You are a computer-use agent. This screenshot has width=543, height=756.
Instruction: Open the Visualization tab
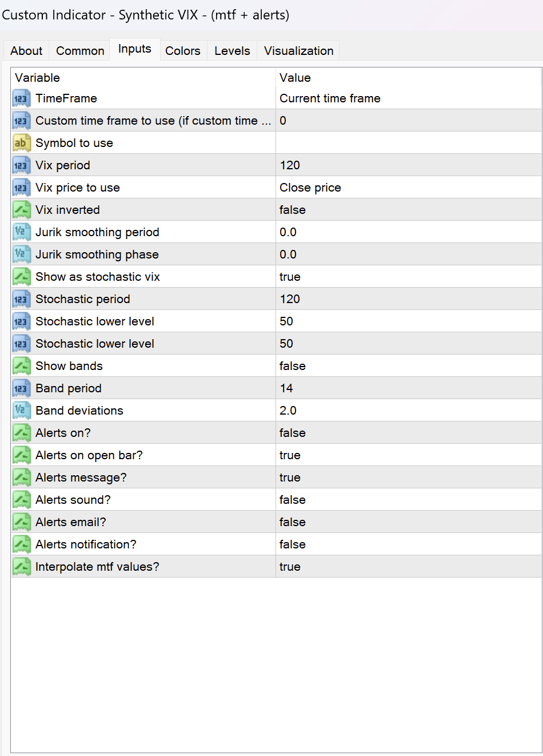pos(298,51)
